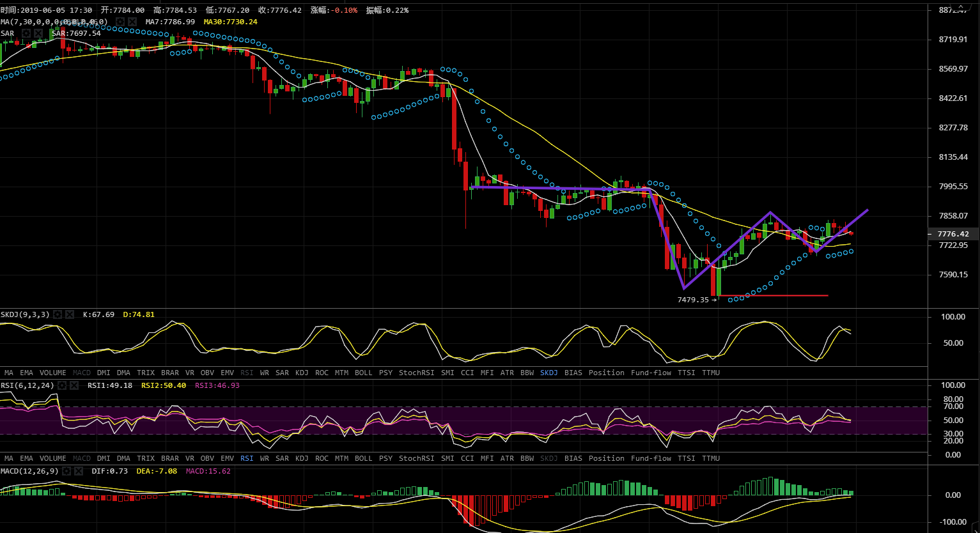Click the SAR:7697.54 value label

(x=76, y=33)
